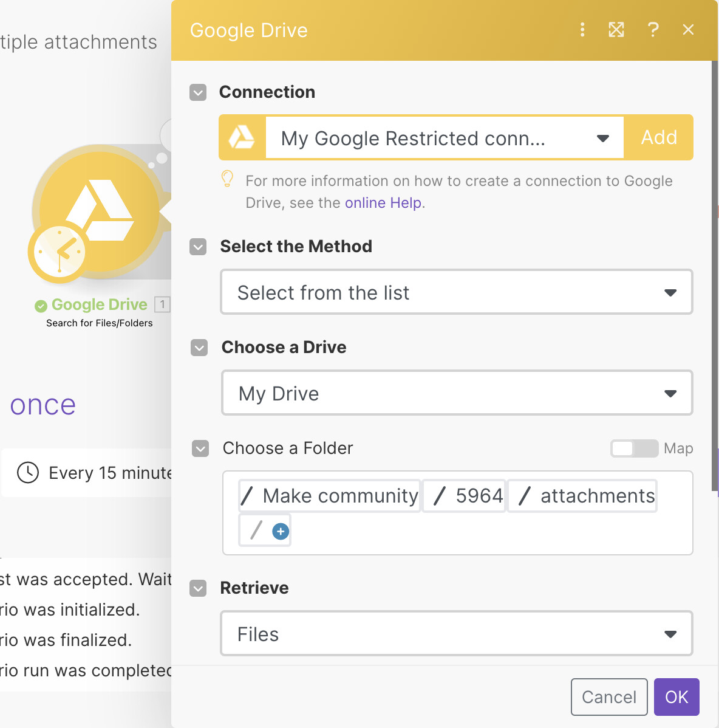Open the Choose a Drive dropdown
The height and width of the screenshot is (728, 719).
[x=457, y=393]
